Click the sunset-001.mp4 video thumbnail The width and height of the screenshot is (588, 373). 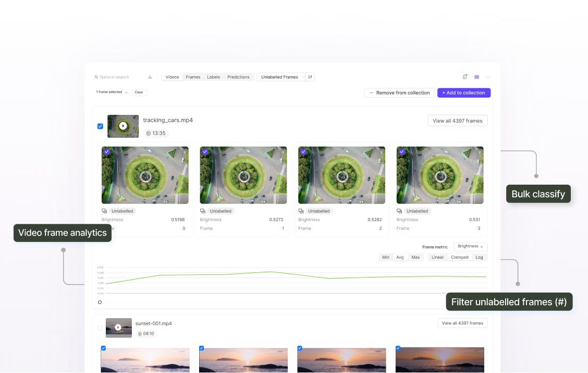(119, 328)
